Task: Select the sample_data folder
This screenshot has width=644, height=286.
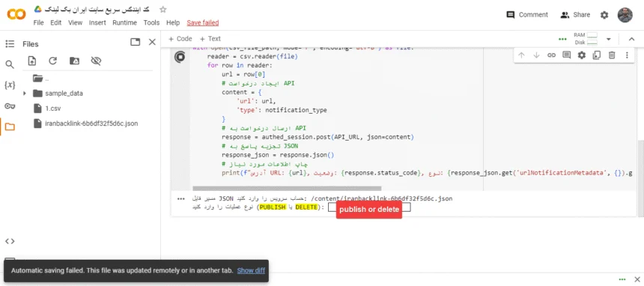Action: (x=58, y=94)
